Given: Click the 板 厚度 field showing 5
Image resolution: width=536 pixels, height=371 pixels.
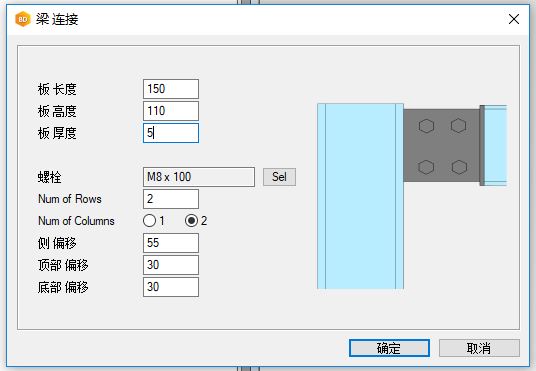Looking at the screenshot, I should 171,133.
